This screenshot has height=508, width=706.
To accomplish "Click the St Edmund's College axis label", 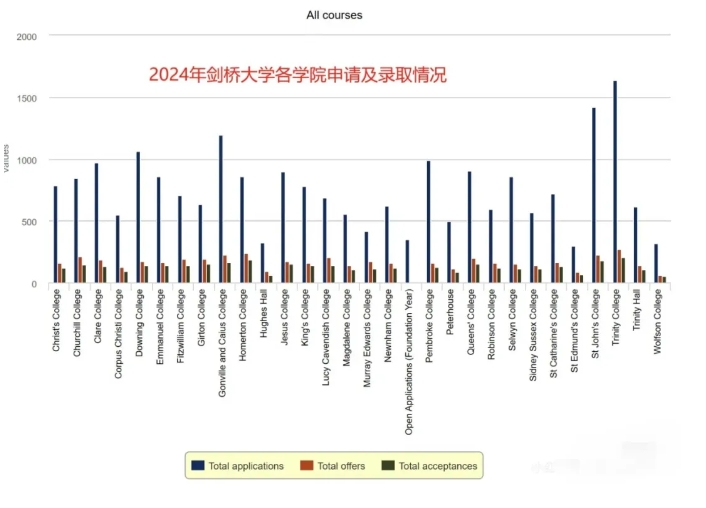I will click(x=575, y=331).
